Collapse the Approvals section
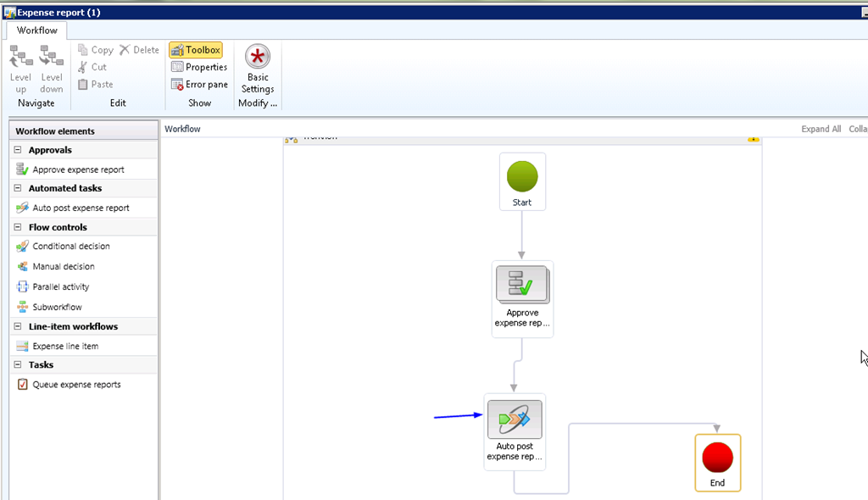This screenshot has width=868, height=500. [18, 150]
